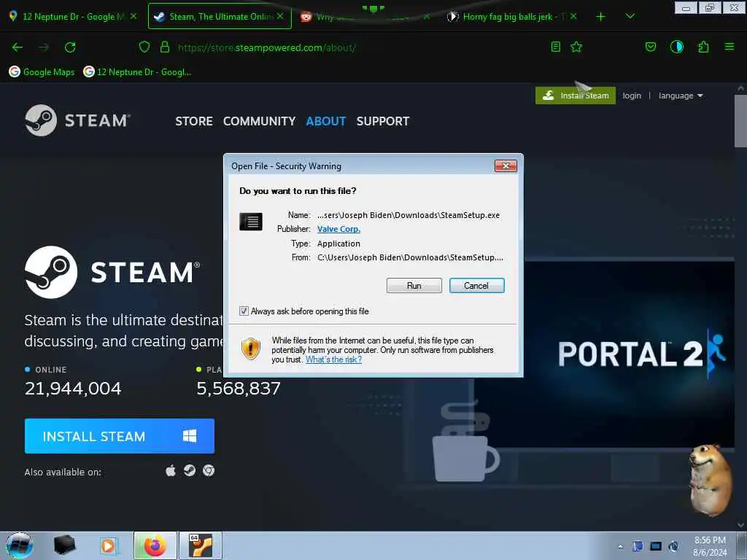Click the hamster desktop mascot

[x=710, y=480]
